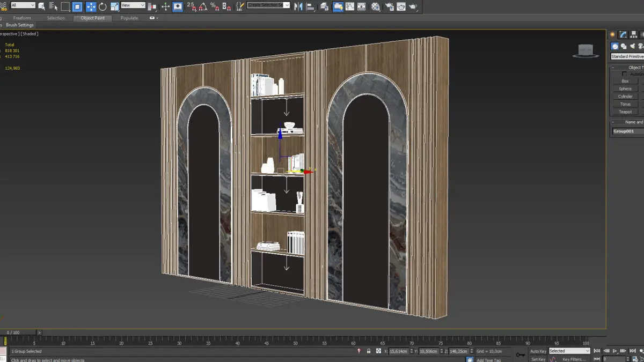Open the Material Editor
The height and width of the screenshot is (362, 644).
tap(376, 7)
